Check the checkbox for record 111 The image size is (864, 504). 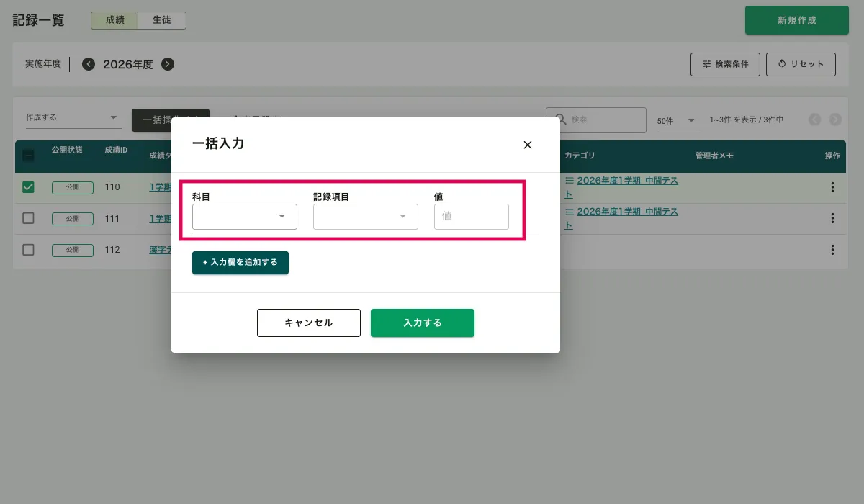(28, 218)
